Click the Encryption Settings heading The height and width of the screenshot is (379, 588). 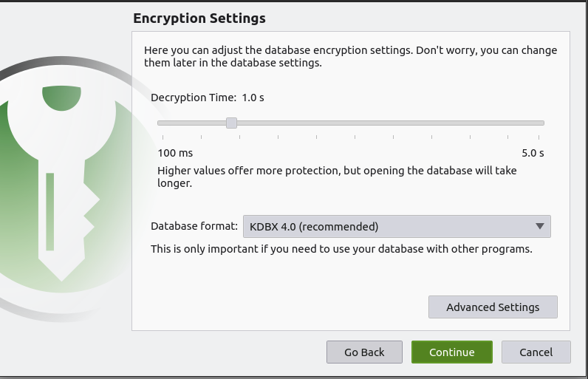point(199,18)
